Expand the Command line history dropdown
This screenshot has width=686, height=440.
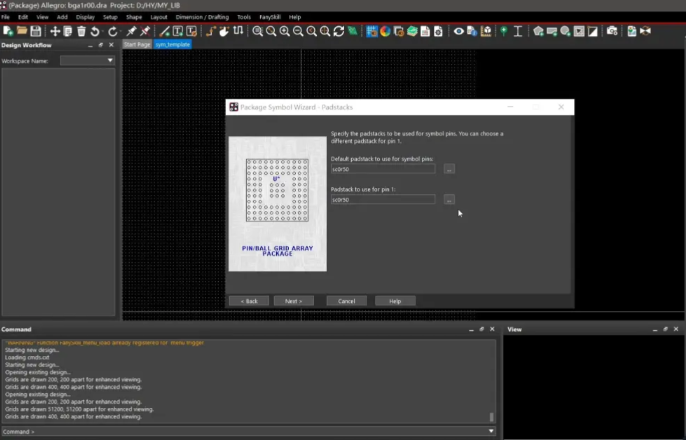490,431
